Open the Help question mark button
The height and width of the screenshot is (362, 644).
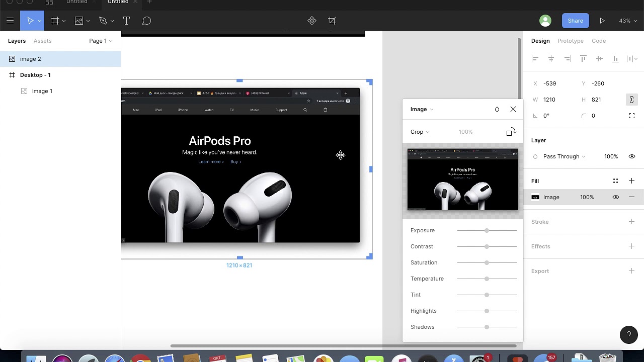click(x=629, y=334)
